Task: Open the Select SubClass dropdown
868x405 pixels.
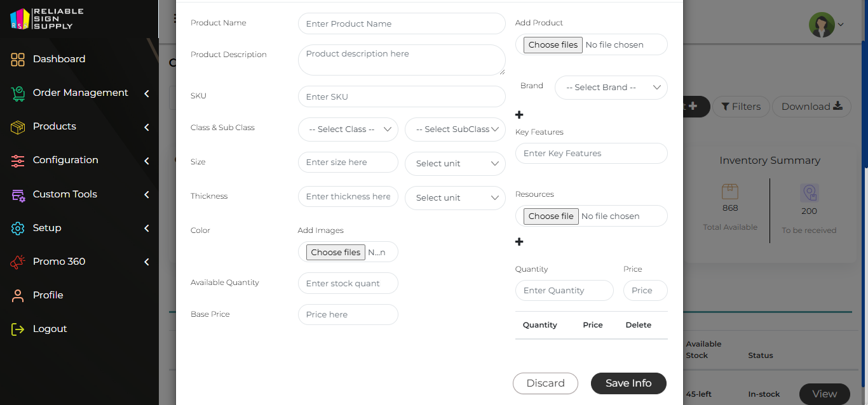Action: (x=455, y=129)
